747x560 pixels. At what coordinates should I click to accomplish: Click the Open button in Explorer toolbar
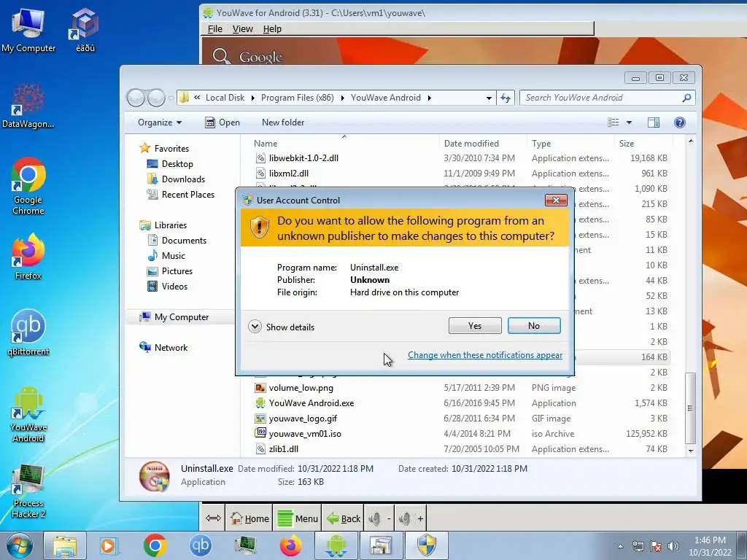222,122
